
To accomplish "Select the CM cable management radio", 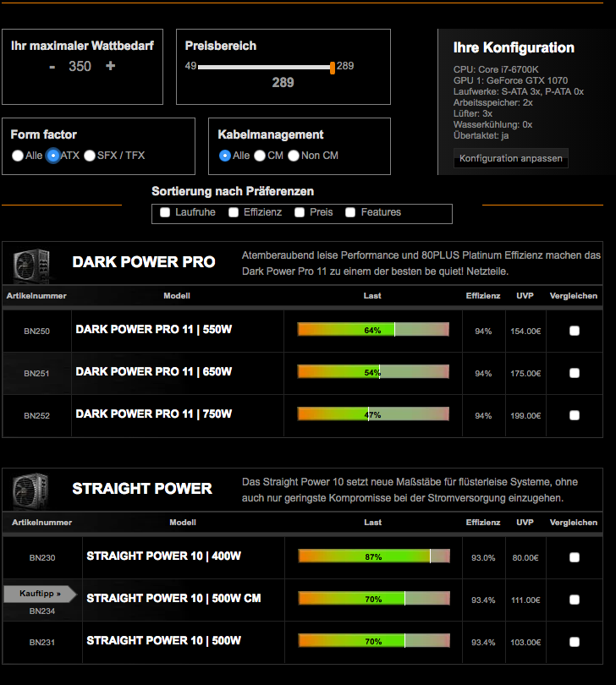I will [x=260, y=156].
